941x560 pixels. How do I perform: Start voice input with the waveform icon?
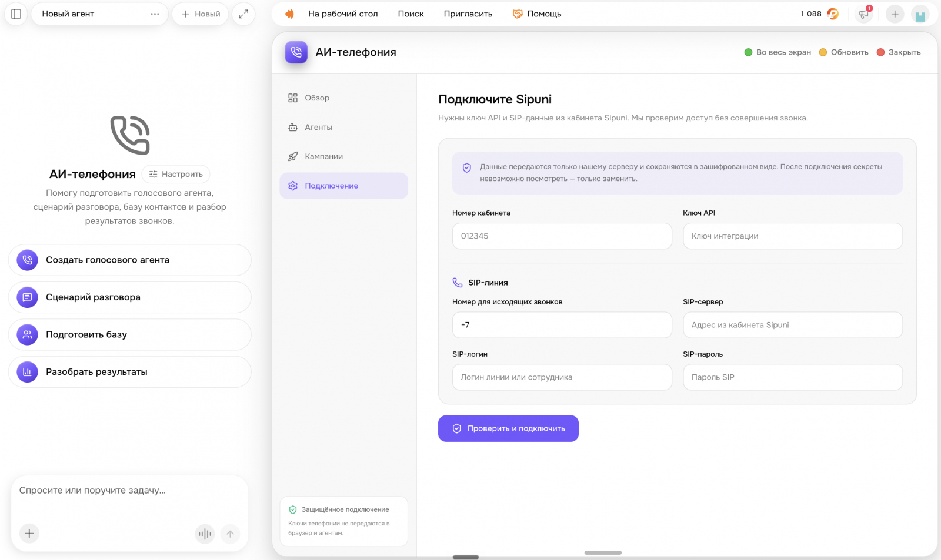(x=205, y=534)
